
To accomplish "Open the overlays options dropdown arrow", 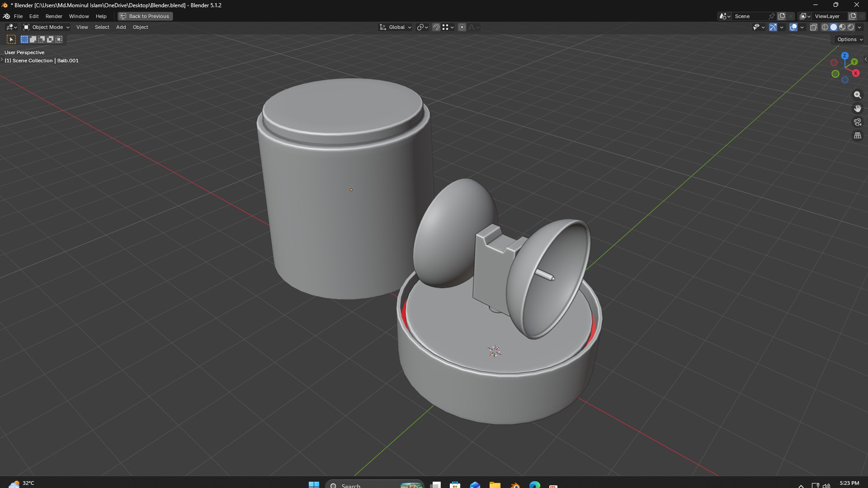I will click(802, 27).
